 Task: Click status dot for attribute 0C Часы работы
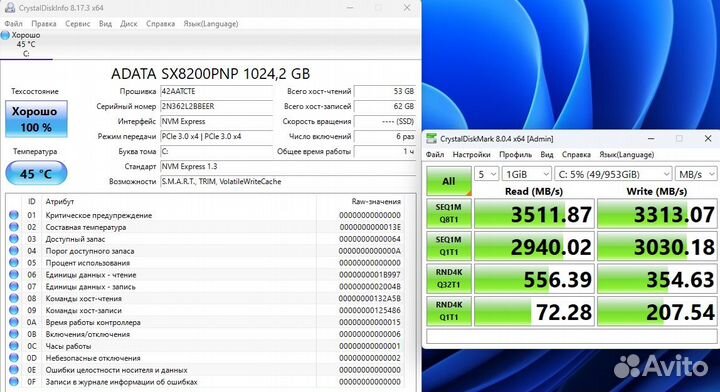tap(14, 346)
